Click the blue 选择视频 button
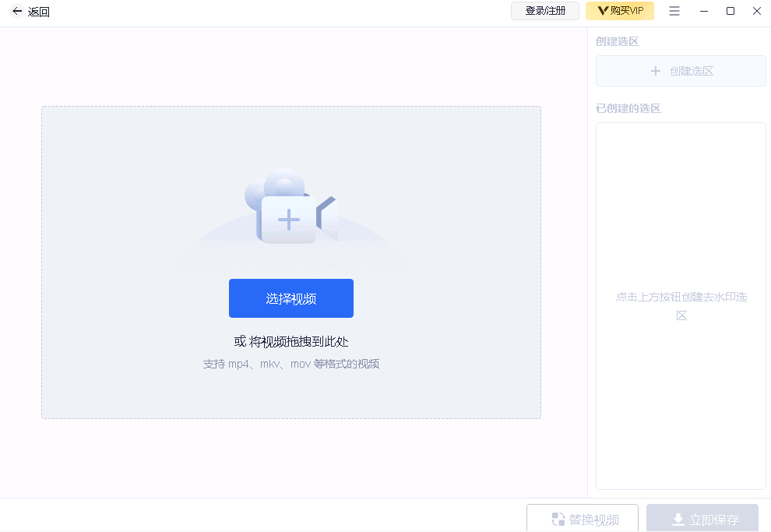Screen dimensions: 771x532 291,298
